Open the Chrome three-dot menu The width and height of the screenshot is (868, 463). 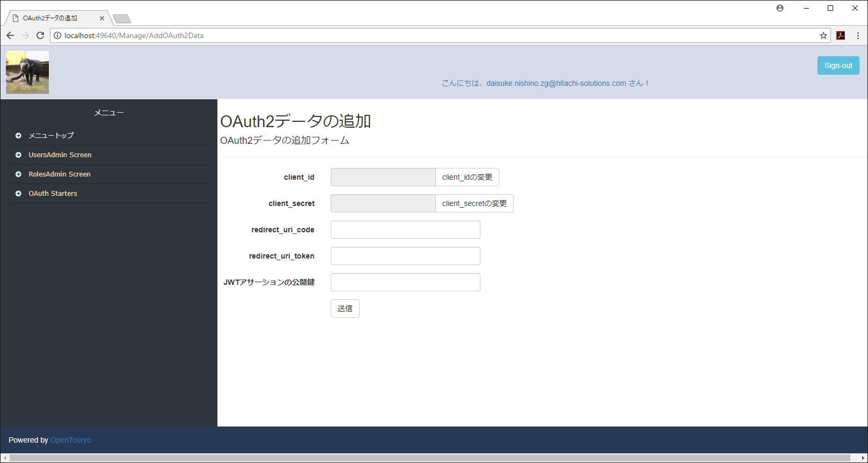(858, 35)
